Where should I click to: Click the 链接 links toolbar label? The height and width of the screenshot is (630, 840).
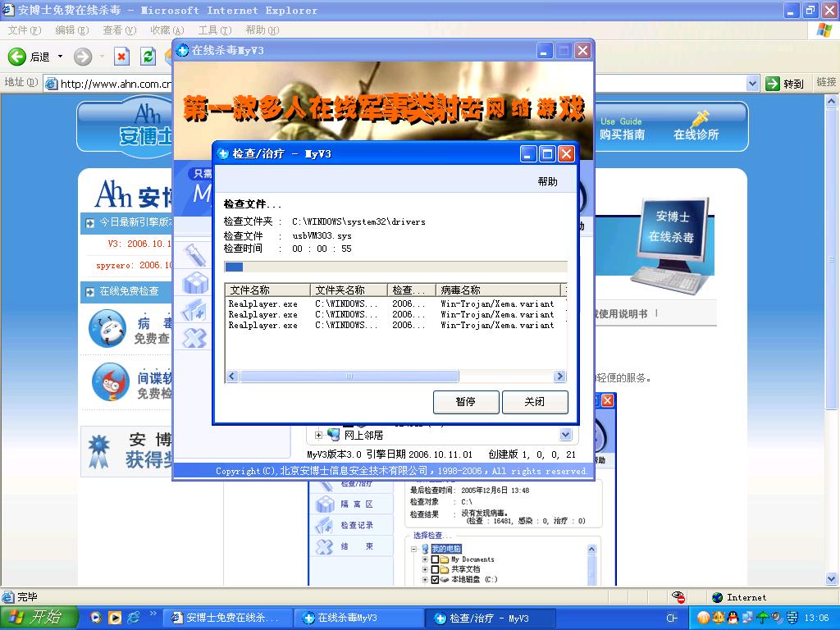coord(825,82)
